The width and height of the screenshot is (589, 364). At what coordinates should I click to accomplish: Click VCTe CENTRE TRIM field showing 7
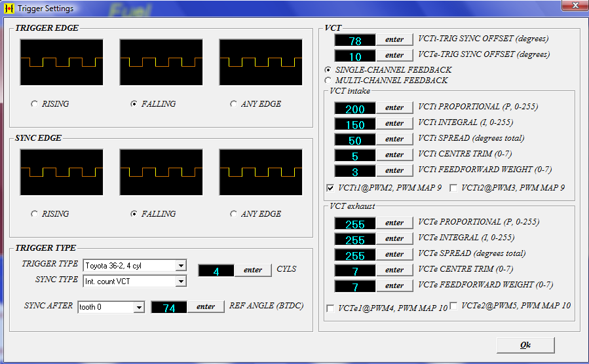pyautogui.click(x=355, y=270)
